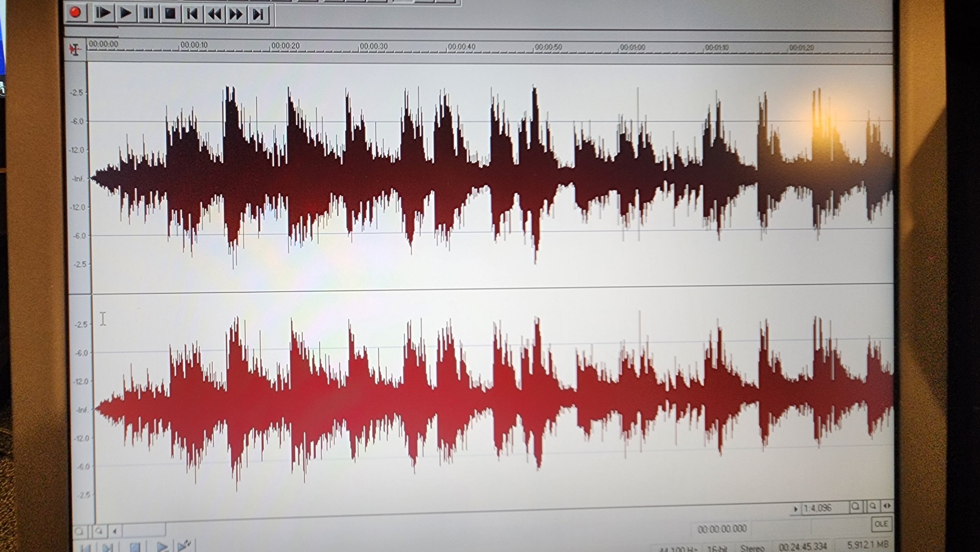Click the 00:01:10 mark on the time ruler

(716, 48)
